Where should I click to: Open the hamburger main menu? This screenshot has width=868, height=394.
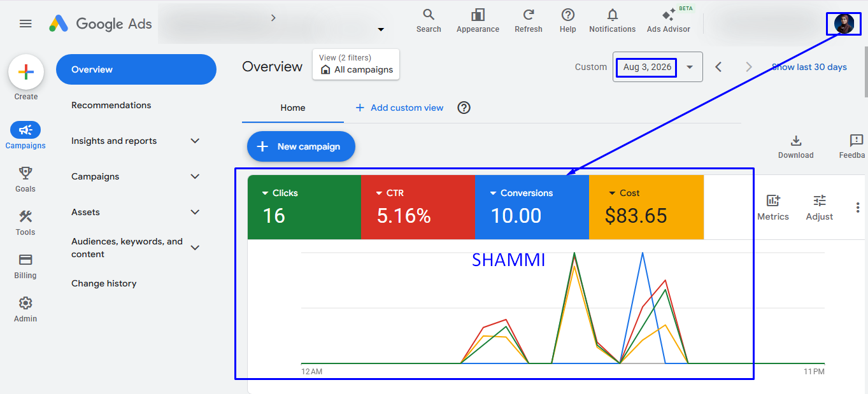coord(25,24)
